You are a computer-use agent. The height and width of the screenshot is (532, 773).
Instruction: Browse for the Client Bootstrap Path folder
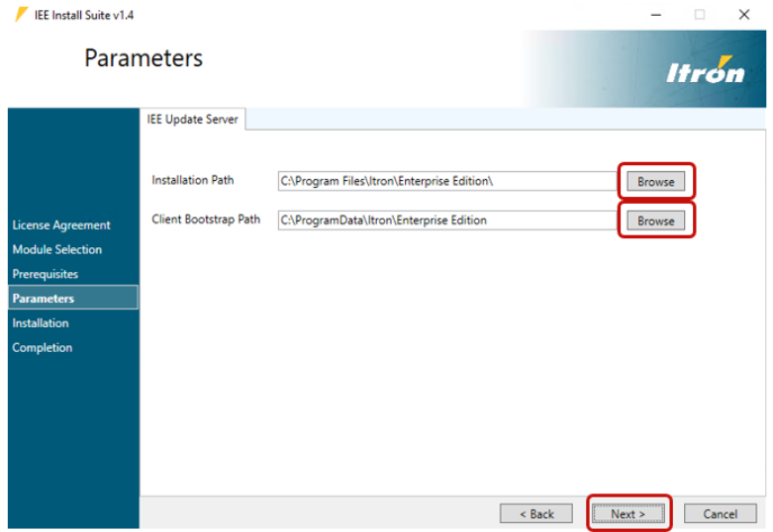pyautogui.click(x=655, y=221)
